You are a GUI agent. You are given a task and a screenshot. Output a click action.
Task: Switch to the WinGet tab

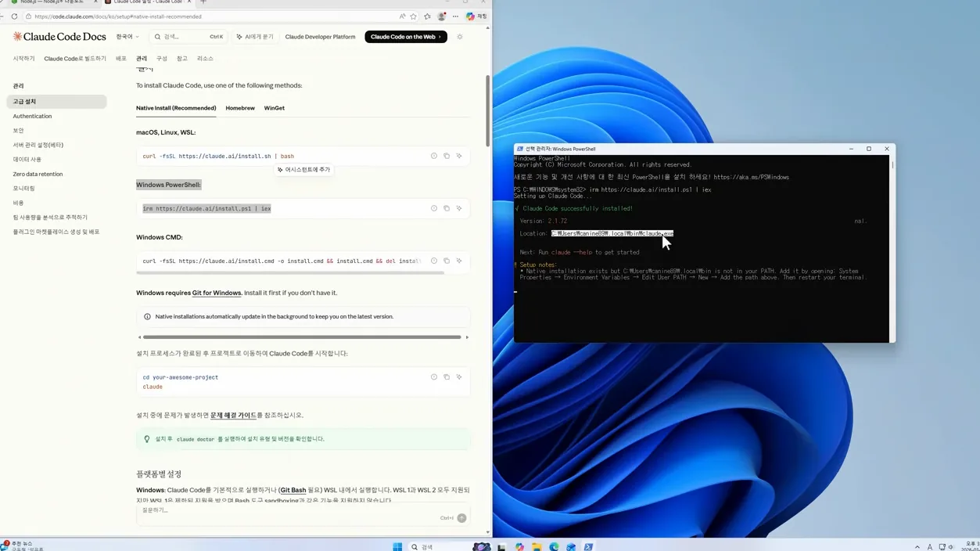click(x=274, y=108)
